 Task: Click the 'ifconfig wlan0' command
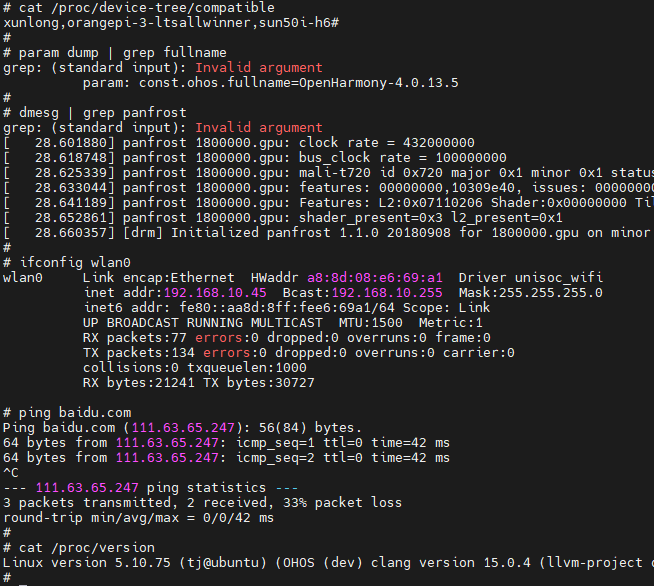(x=67, y=263)
